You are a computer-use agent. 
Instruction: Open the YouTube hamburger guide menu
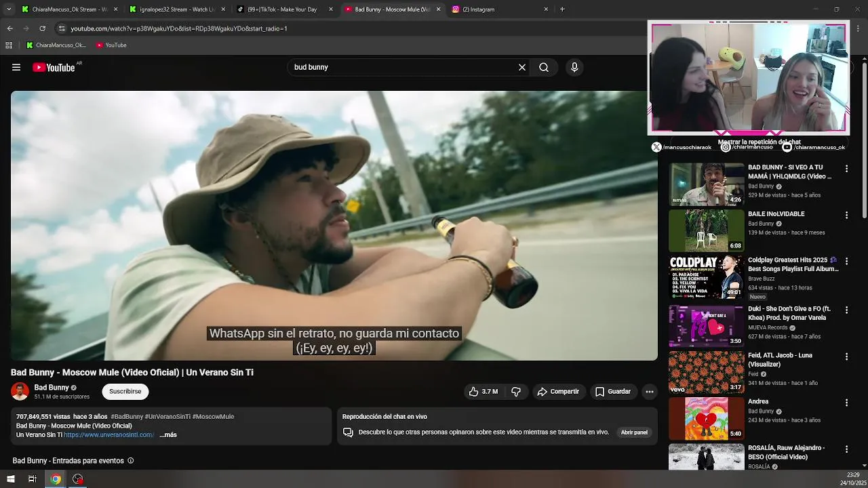click(x=16, y=67)
